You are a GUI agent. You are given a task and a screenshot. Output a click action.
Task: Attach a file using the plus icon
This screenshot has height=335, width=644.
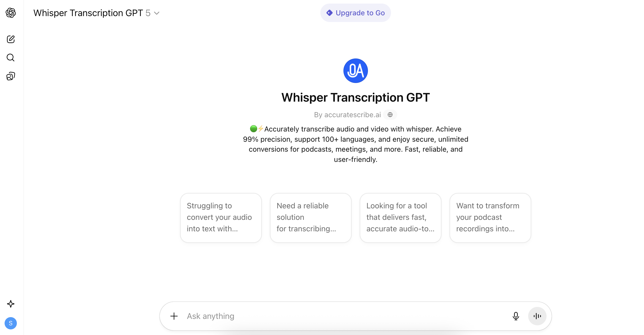(174, 316)
